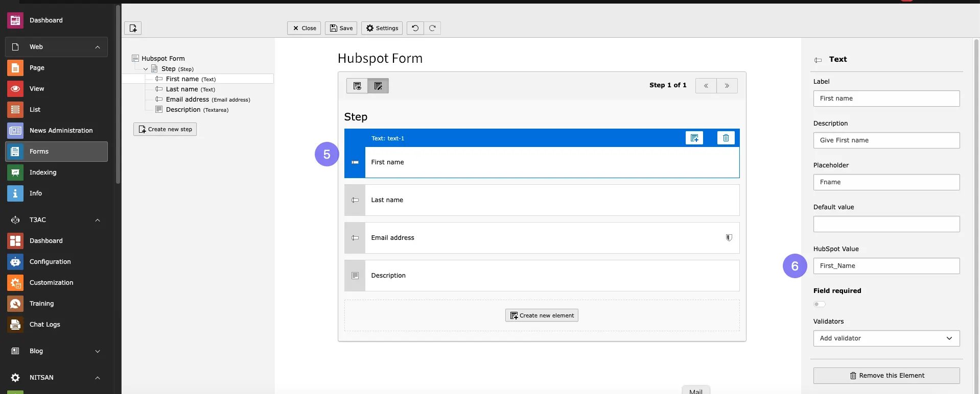Collapse the Web module group
Image resolution: width=980 pixels, height=394 pixels.
(x=98, y=47)
